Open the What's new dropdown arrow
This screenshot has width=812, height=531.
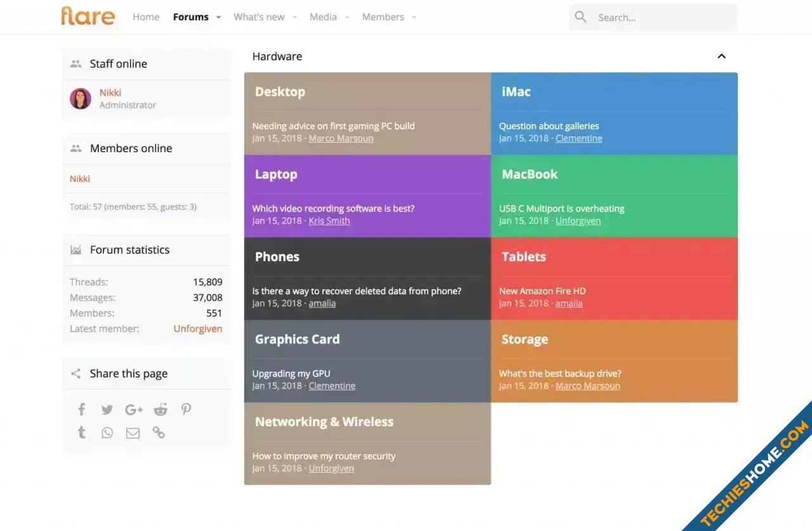[x=294, y=18]
